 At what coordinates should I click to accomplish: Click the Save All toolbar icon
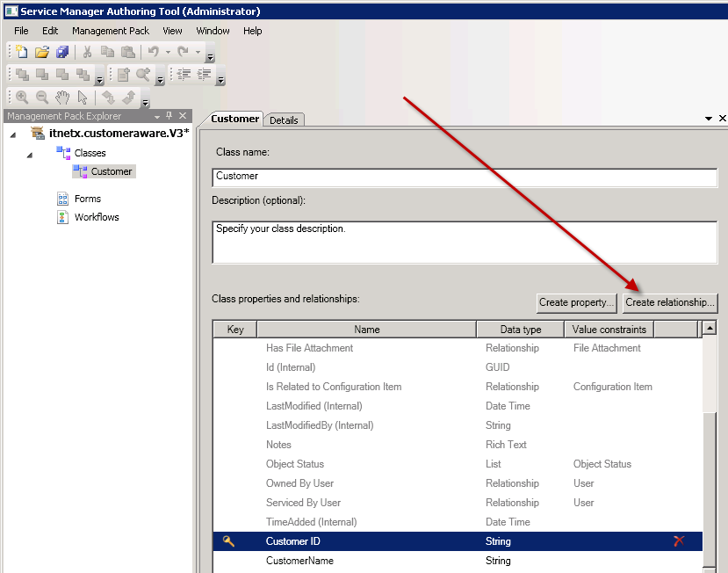(62, 53)
